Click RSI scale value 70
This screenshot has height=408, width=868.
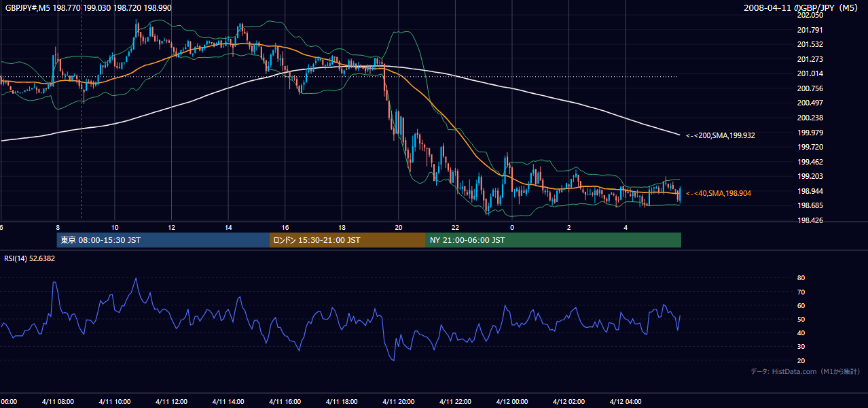tap(801, 292)
